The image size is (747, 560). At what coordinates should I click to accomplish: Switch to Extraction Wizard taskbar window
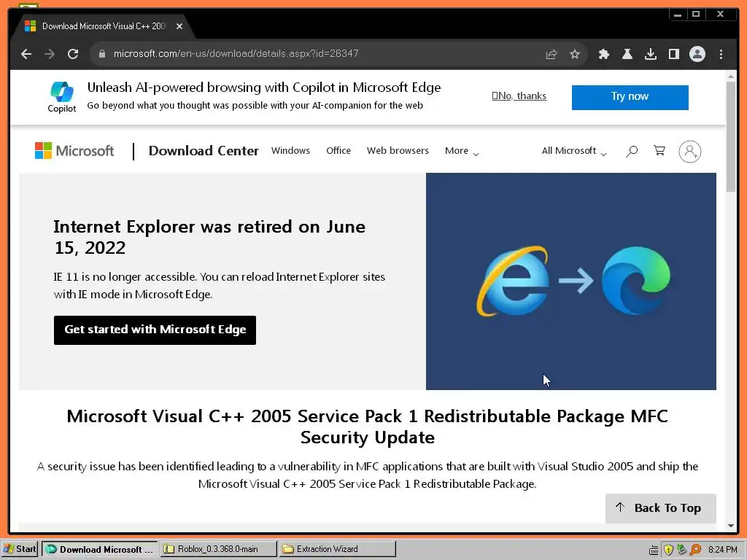tap(337, 549)
